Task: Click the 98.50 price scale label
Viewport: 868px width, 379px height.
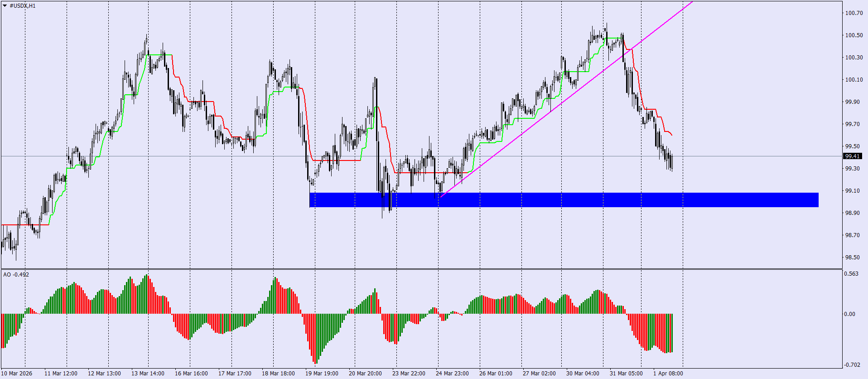Action: [x=853, y=258]
